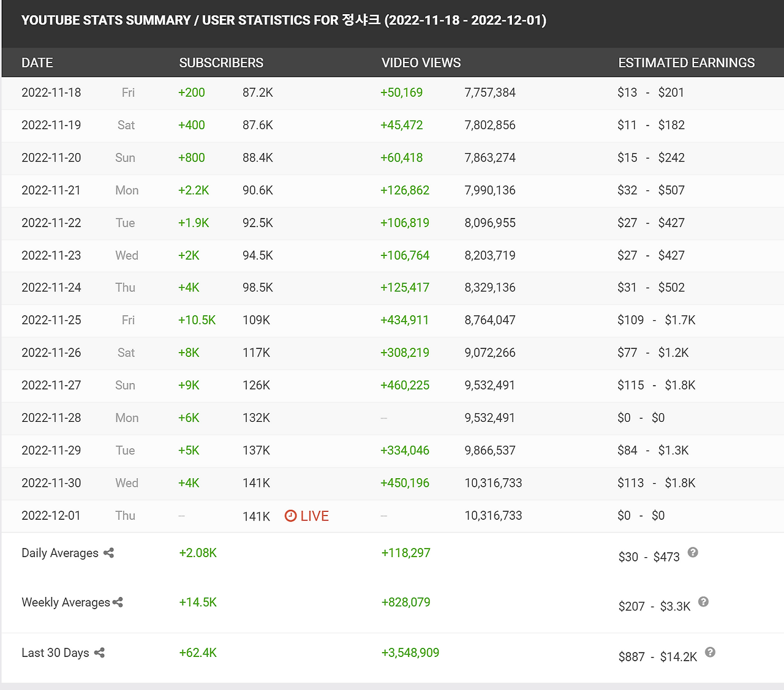The height and width of the screenshot is (690, 784).
Task: Click the +434,911 video views value
Action: click(x=405, y=320)
